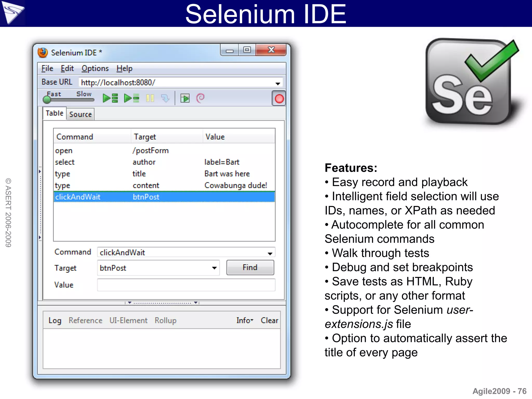Expand the Base URL dropdown arrow
532x399 pixels.
click(x=278, y=83)
